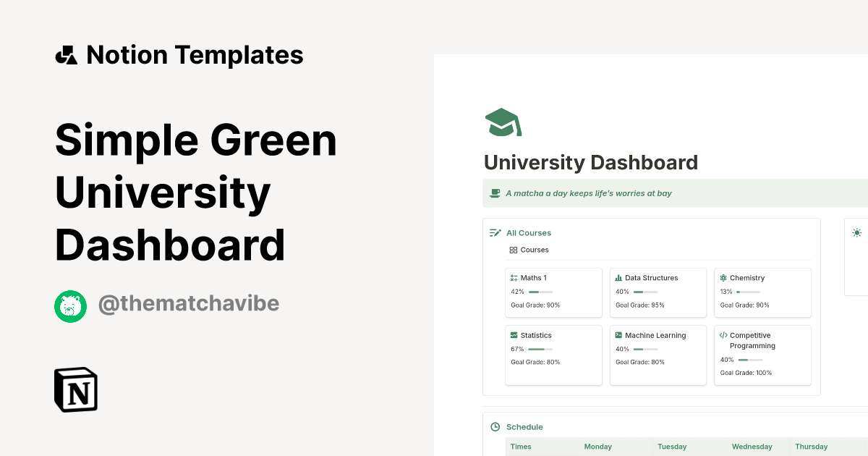Viewport: 868px width, 456px height.
Task: Click the Chemistry atom icon
Action: tap(723, 277)
